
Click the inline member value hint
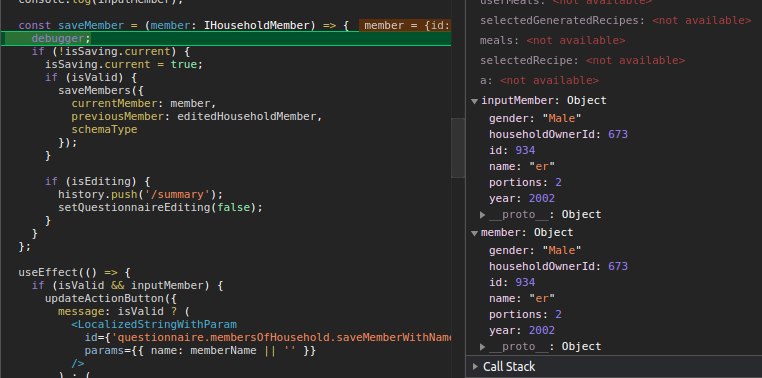405,25
